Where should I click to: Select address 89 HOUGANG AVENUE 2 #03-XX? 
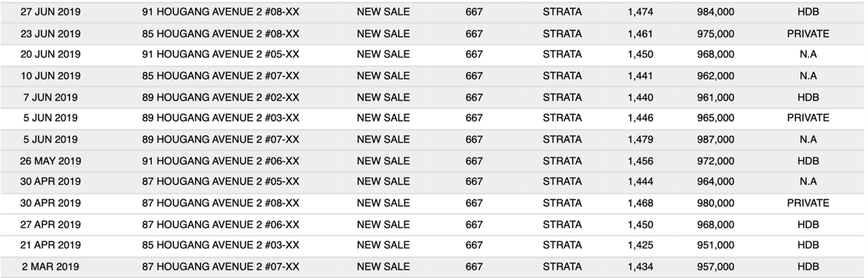[x=220, y=118]
